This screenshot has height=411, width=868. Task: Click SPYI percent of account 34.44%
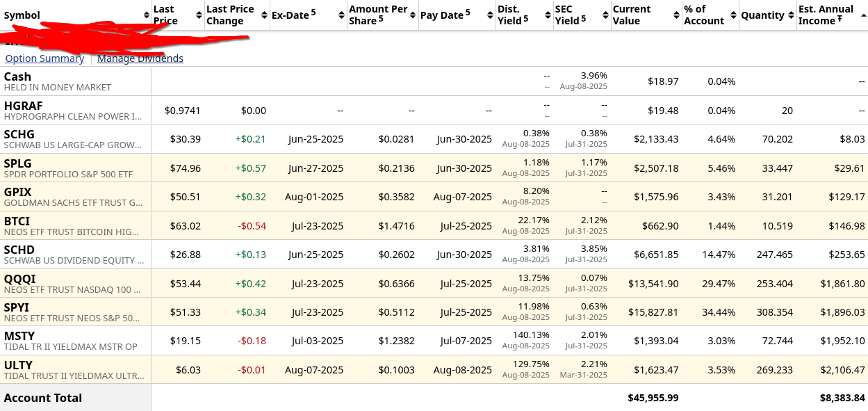point(719,312)
